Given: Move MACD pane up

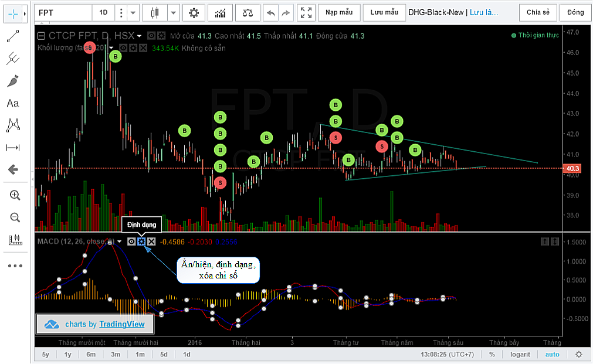Looking at the screenshot, I should coord(544,241).
